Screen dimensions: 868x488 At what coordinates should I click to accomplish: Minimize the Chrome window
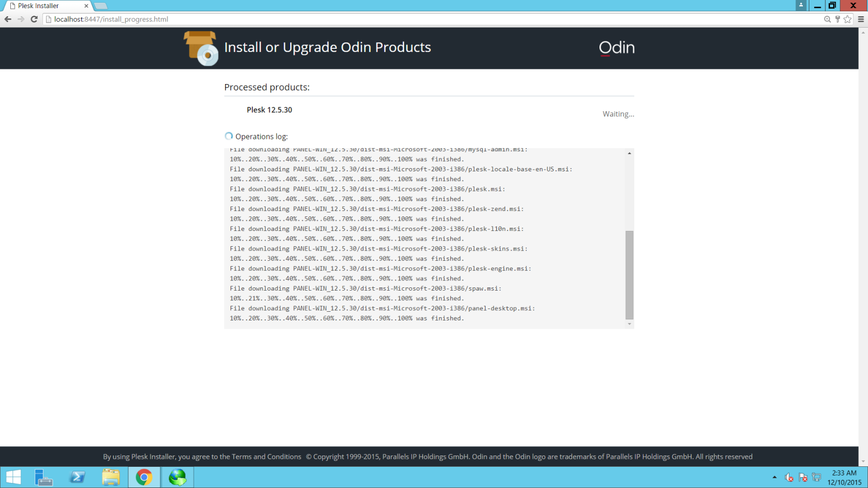pyautogui.click(x=817, y=5)
